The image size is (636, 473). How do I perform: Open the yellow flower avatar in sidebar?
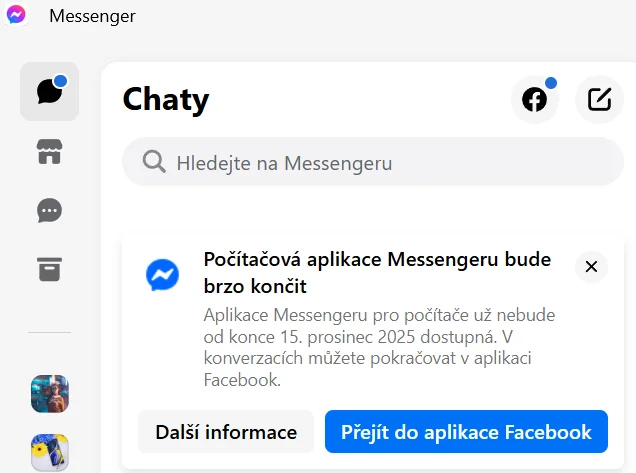[x=50, y=453]
